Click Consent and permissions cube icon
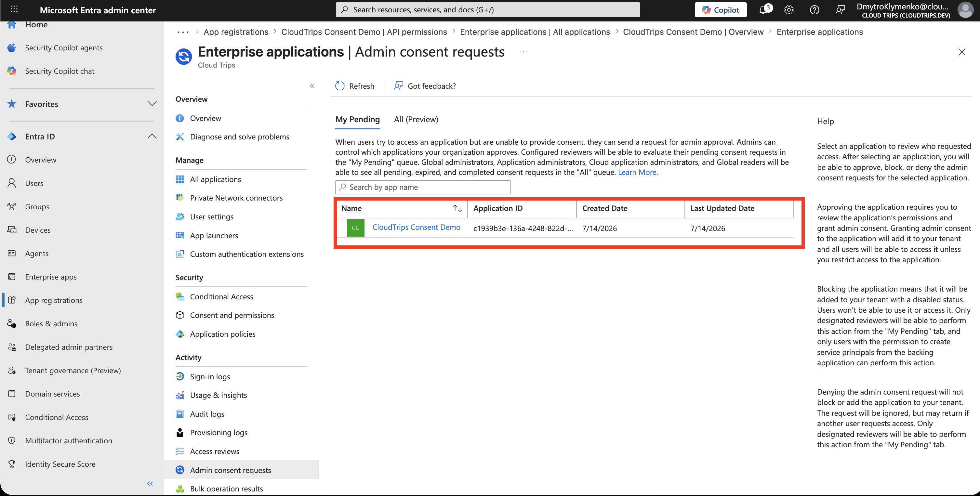This screenshot has width=980, height=496. pyautogui.click(x=180, y=315)
